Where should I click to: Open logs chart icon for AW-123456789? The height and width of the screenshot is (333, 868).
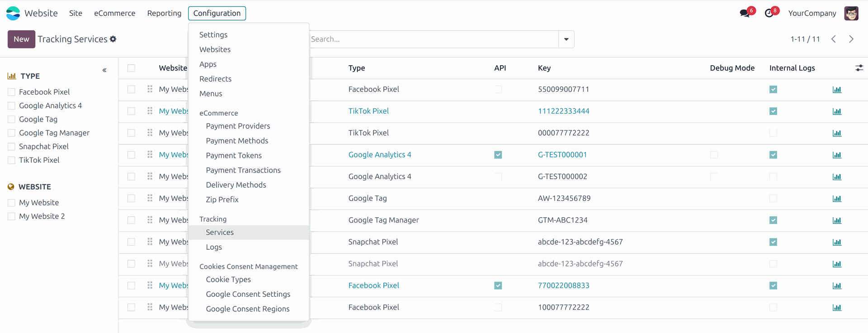click(837, 198)
